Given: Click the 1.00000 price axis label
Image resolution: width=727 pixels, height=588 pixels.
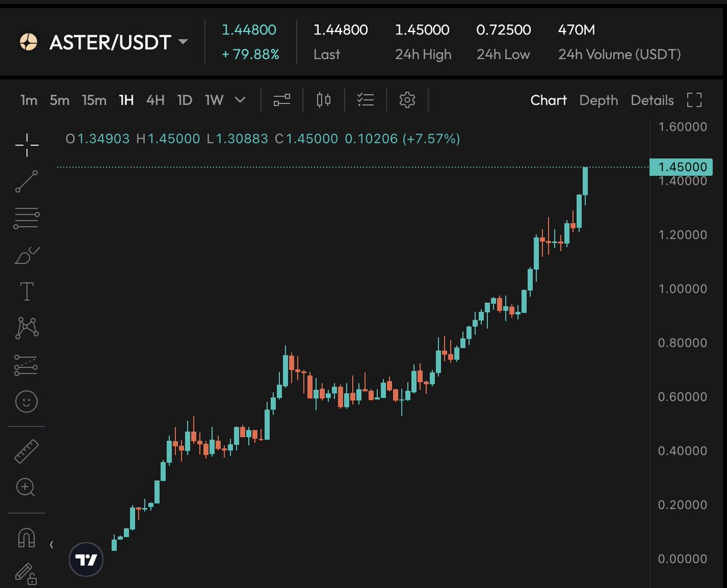Looking at the screenshot, I should [x=682, y=288].
